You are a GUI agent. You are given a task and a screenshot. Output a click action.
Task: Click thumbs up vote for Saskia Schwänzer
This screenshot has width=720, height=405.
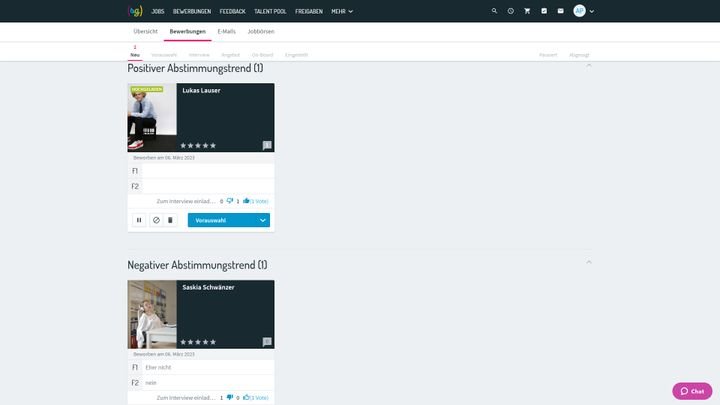click(x=246, y=397)
